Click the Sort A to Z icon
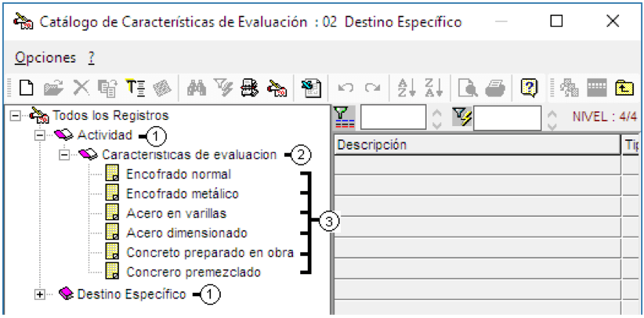644x318 pixels. coord(407,88)
